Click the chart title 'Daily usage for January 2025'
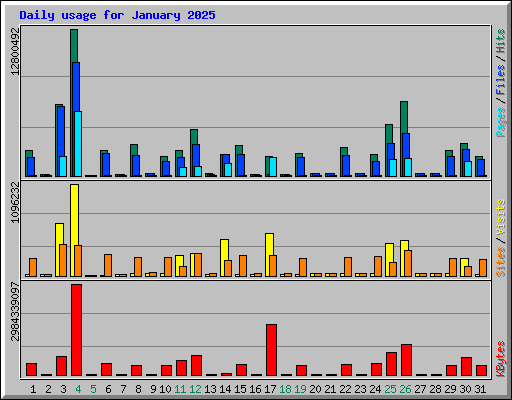 click(117, 15)
